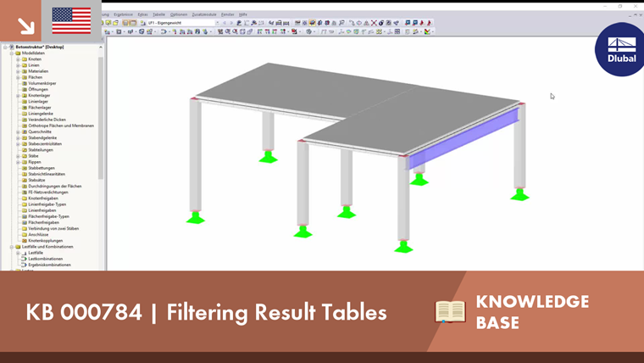Click the icon beside Volumenkörper

pos(25,83)
